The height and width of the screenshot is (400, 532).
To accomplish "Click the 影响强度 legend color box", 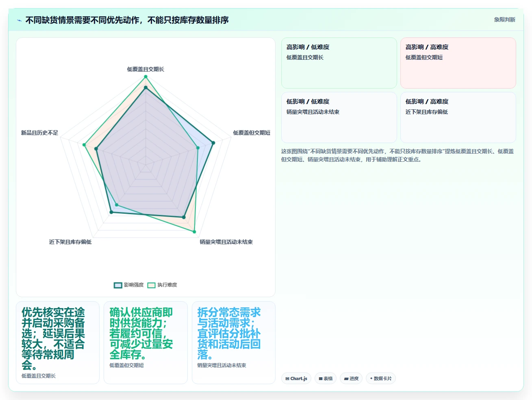I will click(118, 285).
